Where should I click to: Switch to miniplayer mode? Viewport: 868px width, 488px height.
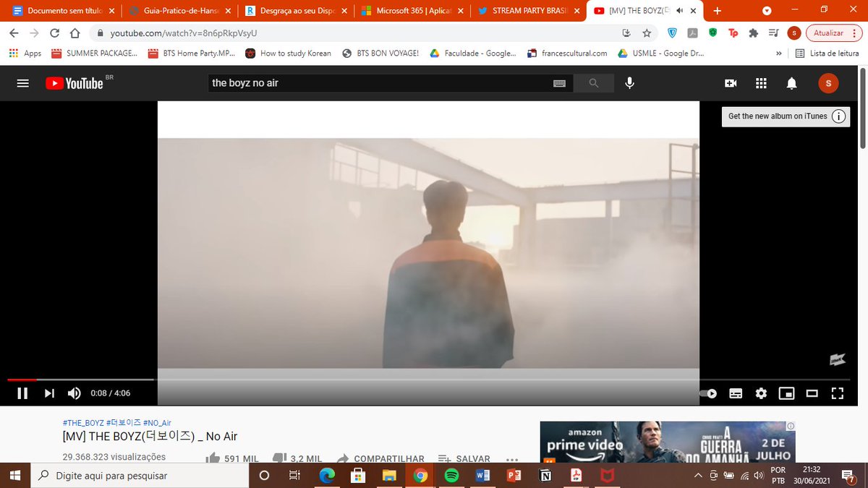[x=786, y=393]
